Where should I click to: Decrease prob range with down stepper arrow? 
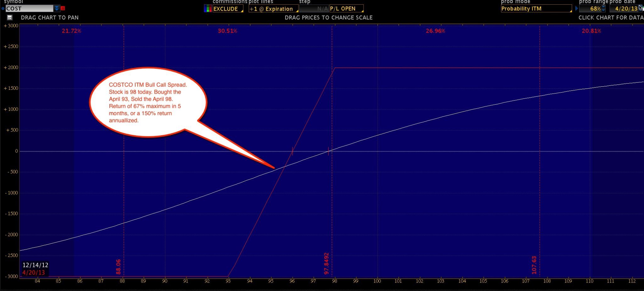[x=603, y=10]
